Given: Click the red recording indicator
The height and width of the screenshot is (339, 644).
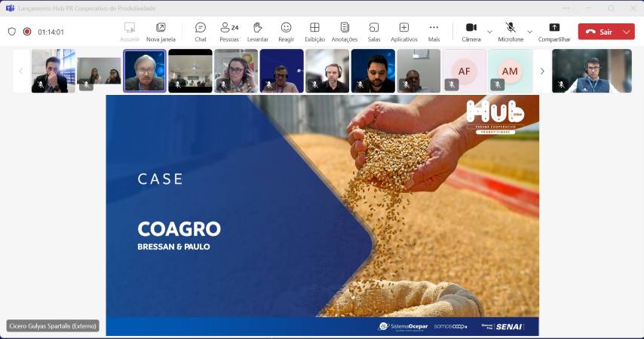Looking at the screenshot, I should (27, 32).
